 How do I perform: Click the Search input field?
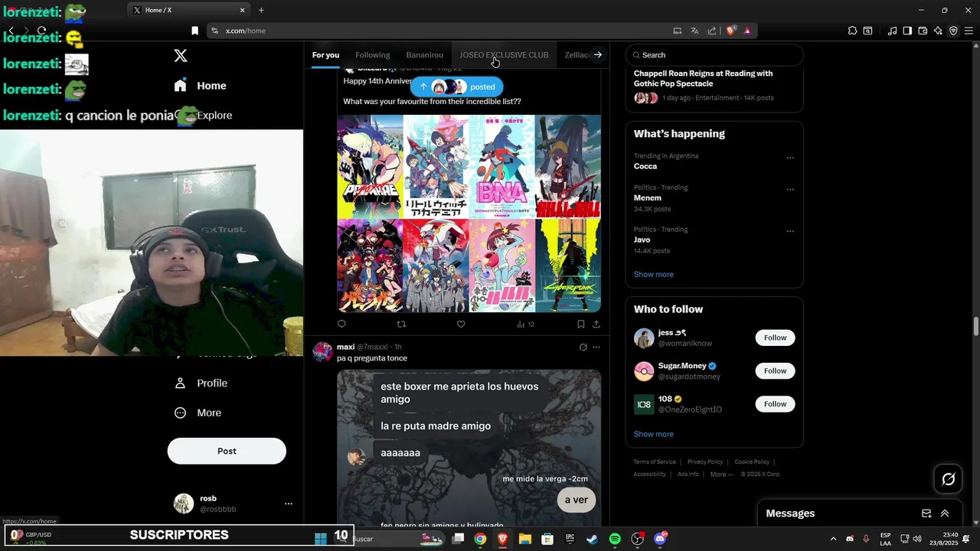pos(714,55)
